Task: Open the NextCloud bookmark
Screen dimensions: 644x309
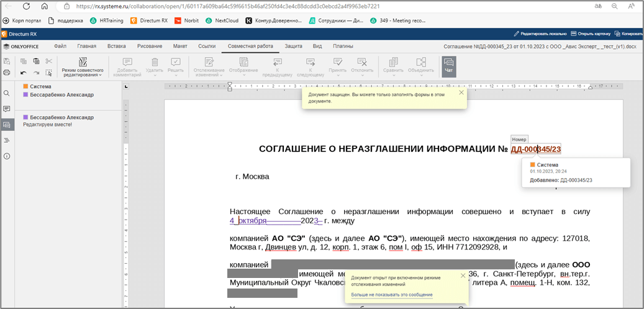Action: tap(222, 20)
